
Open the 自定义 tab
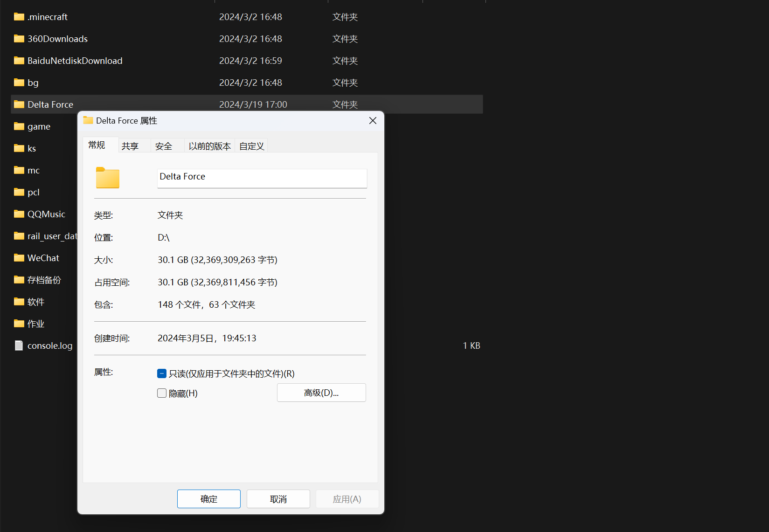pos(252,146)
